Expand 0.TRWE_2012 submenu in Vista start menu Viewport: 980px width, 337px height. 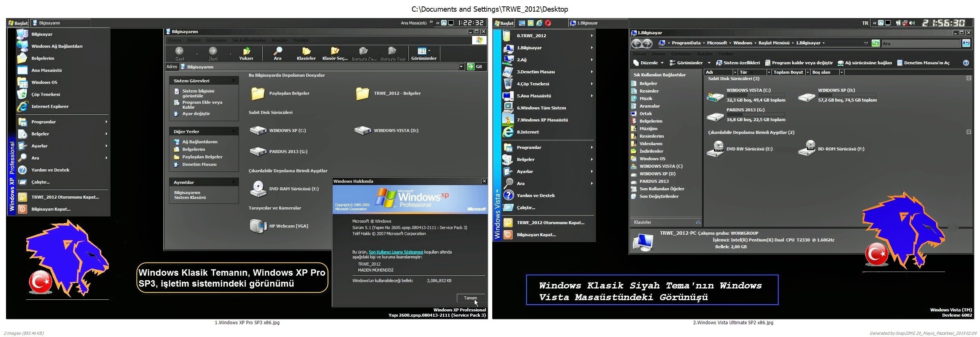548,36
